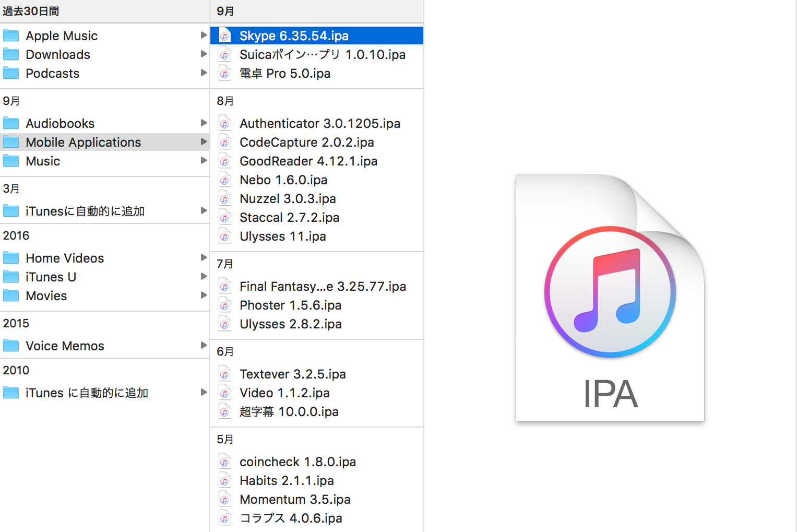Expand the Music folder arrow
This screenshot has height=532, width=797.
tap(204, 160)
